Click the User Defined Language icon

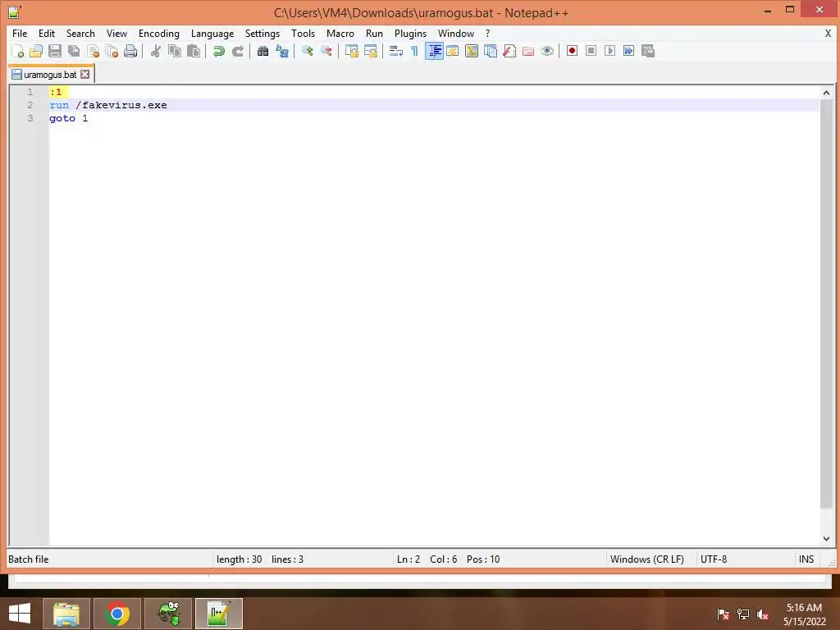coord(453,51)
